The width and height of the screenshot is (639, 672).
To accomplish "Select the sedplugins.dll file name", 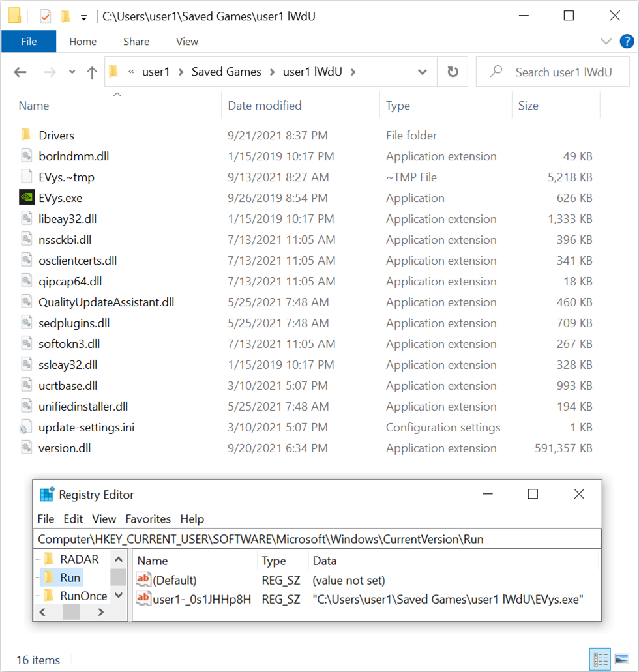I will [x=74, y=323].
